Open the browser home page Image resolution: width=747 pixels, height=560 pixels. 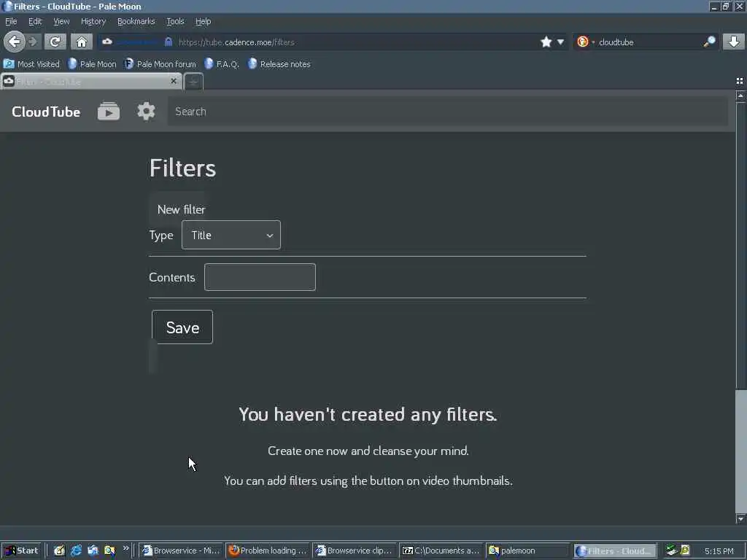click(x=82, y=42)
